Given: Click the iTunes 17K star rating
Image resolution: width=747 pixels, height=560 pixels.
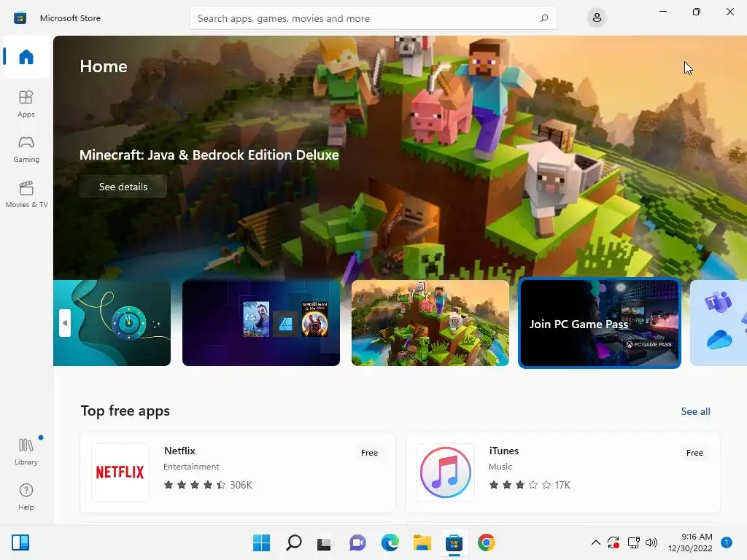Looking at the screenshot, I should pyautogui.click(x=530, y=485).
